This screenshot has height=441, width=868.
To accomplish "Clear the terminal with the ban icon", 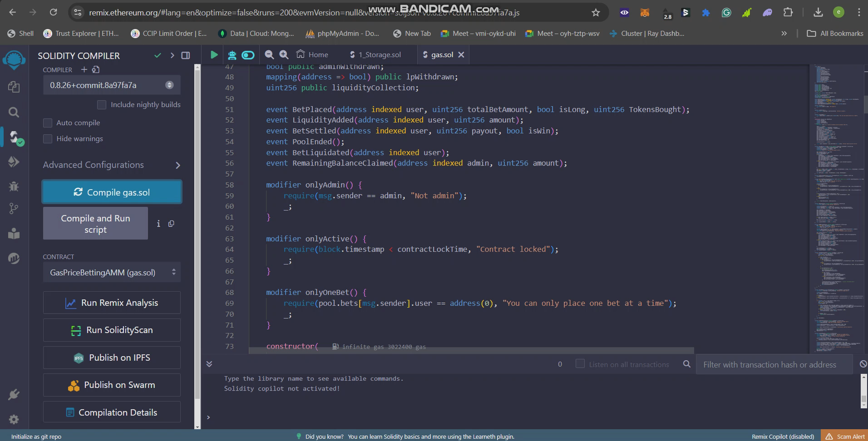I will pyautogui.click(x=863, y=364).
